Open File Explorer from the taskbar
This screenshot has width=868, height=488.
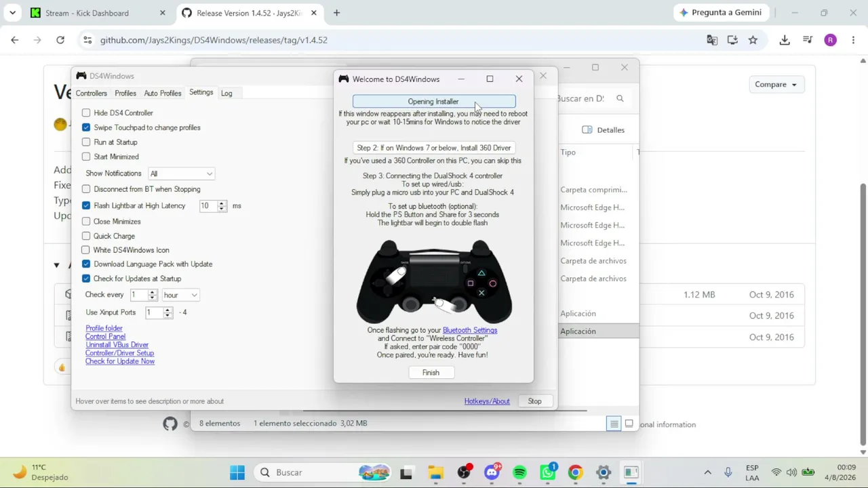point(435,472)
